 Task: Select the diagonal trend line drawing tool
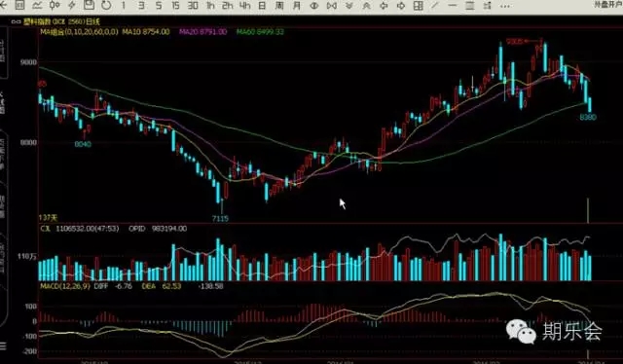tap(435, 6)
